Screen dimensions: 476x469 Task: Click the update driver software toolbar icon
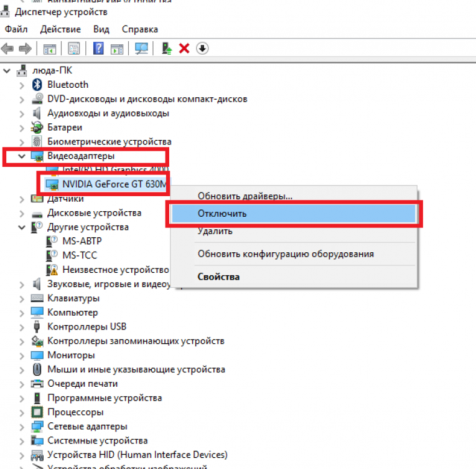coord(166,49)
